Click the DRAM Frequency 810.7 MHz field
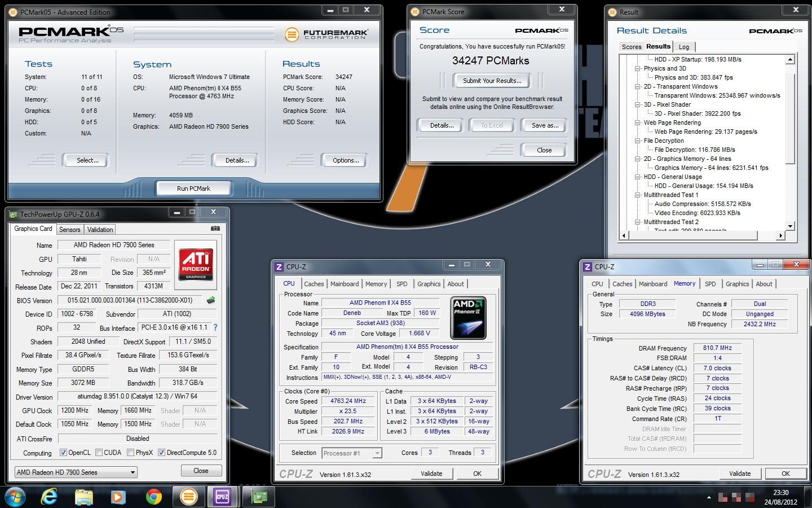Screen dimensions: 812x508 coord(717,348)
